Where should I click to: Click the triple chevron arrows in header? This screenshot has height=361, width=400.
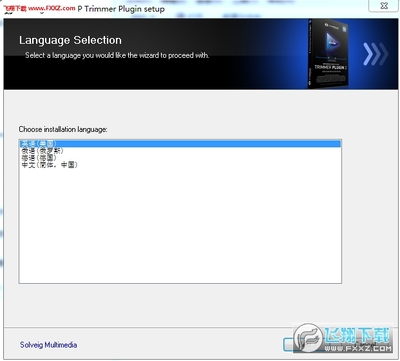coord(375,54)
